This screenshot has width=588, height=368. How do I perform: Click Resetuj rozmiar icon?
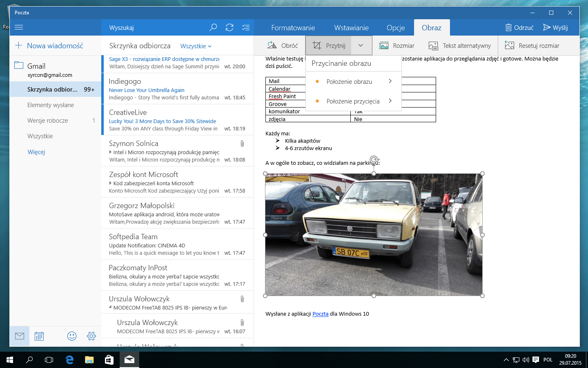coord(509,45)
